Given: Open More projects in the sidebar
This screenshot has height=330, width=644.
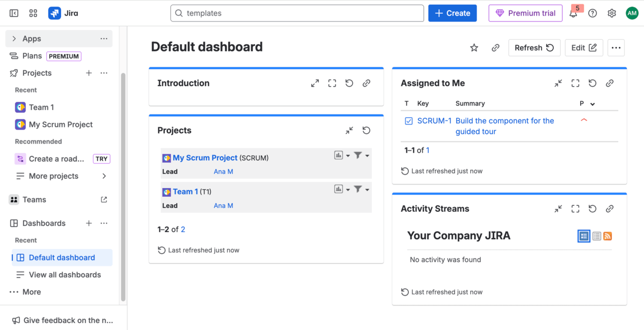Looking at the screenshot, I should tap(53, 176).
